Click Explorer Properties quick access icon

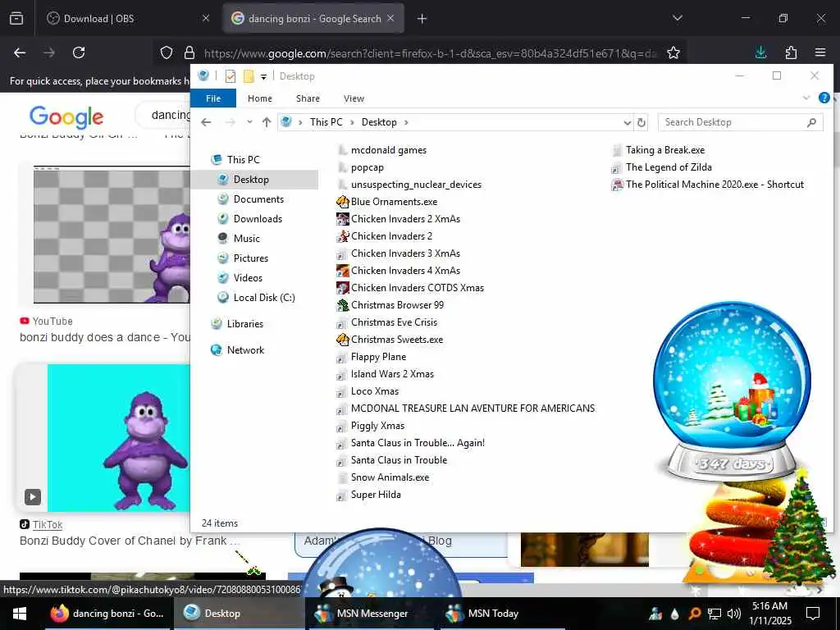[231, 76]
